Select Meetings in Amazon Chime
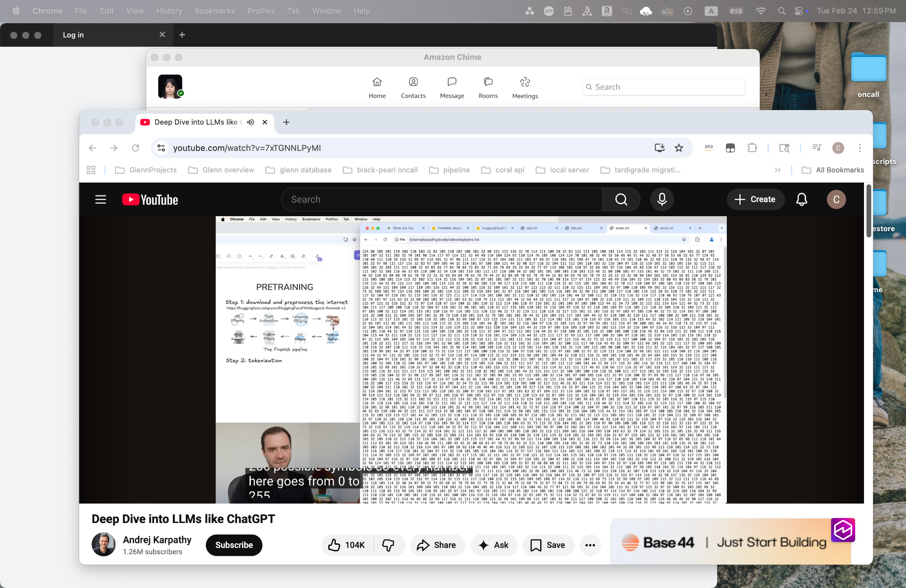Screen dimensions: 906x588 (524, 87)
